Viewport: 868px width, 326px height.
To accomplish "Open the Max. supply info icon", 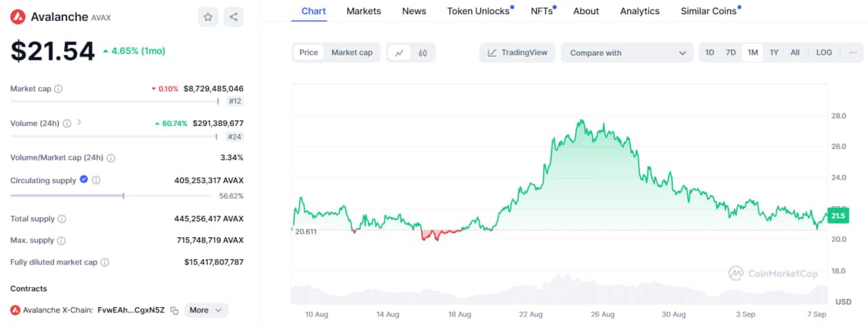I will (61, 241).
